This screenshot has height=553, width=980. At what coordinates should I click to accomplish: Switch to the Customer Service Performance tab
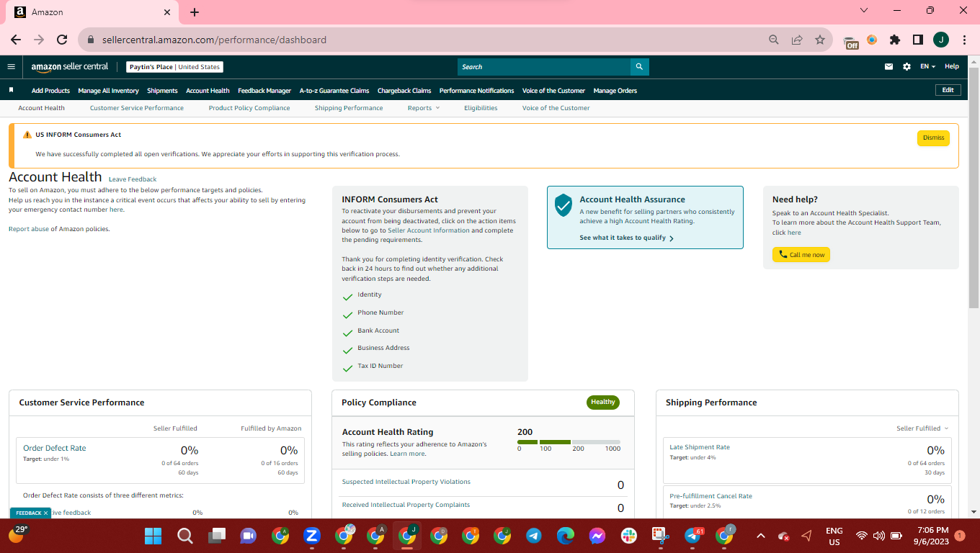(x=137, y=108)
